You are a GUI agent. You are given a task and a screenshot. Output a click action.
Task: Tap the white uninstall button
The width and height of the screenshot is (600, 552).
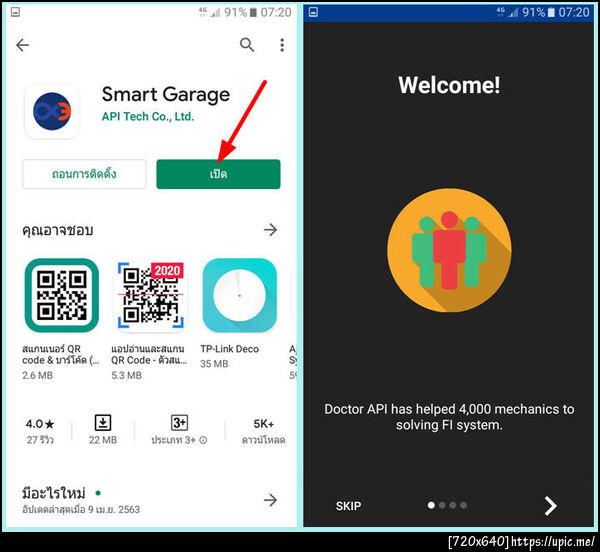point(84,174)
